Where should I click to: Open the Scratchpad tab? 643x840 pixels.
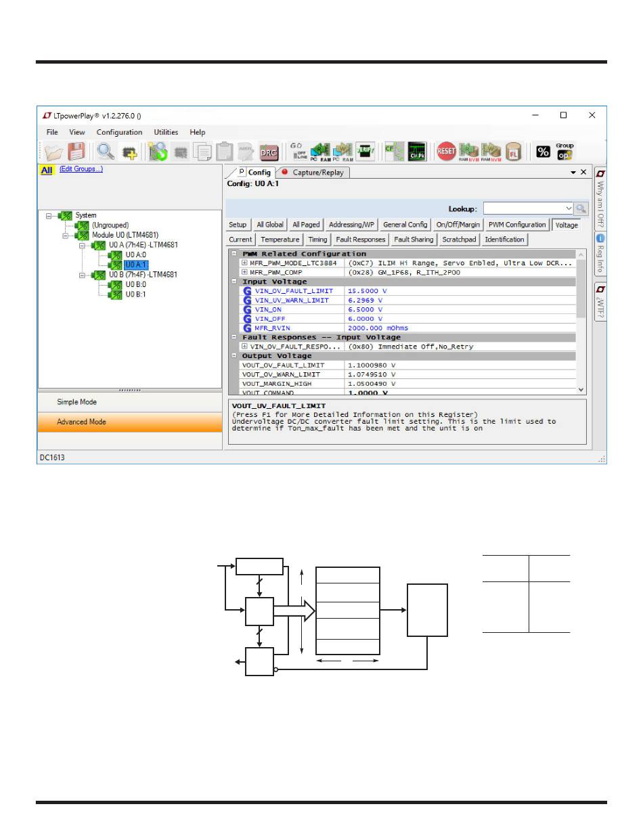pyautogui.click(x=460, y=240)
